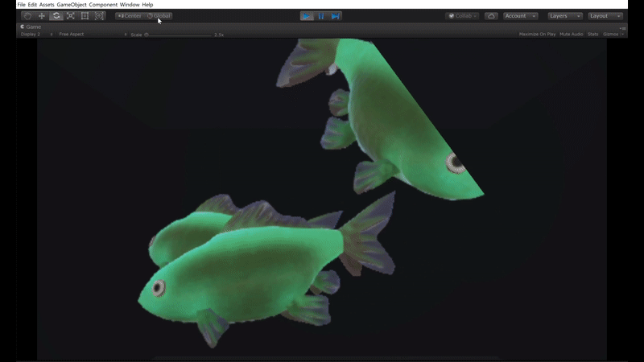Open the Free Aspect dropdown
644x362 pixels.
pyautogui.click(x=93, y=35)
